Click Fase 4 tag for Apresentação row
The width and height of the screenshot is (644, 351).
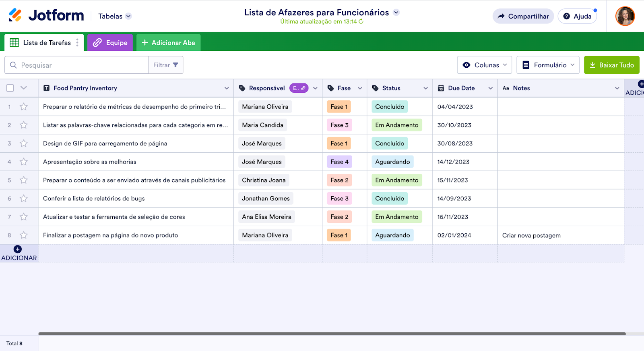coord(340,162)
